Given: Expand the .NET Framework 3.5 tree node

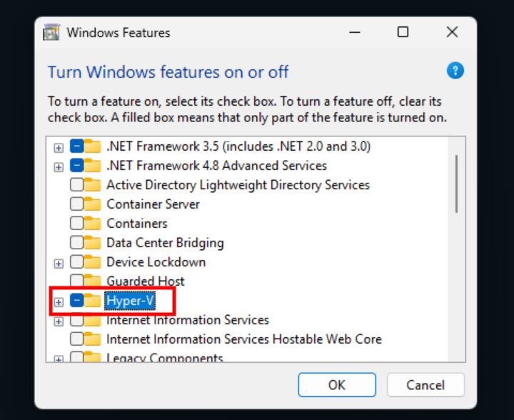Looking at the screenshot, I should point(59,147).
